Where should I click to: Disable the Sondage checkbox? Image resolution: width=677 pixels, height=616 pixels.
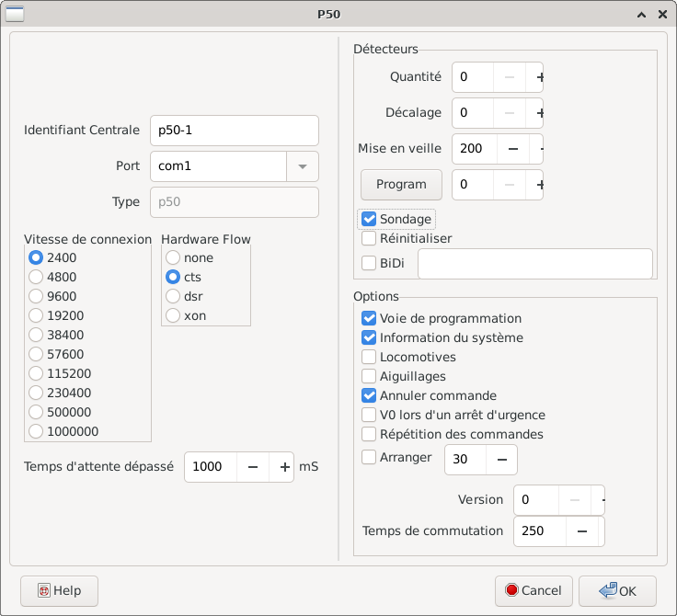[x=369, y=220]
